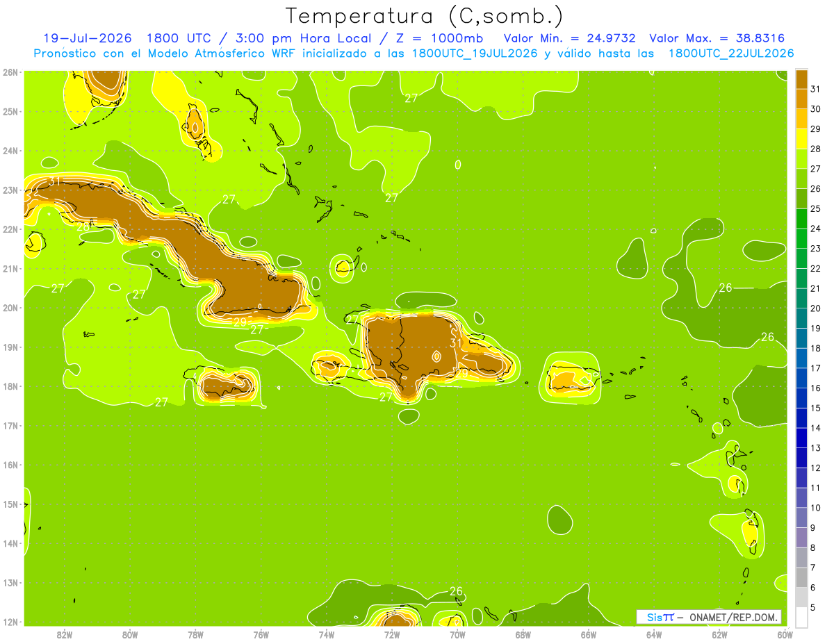Viewport: 834px width, 644px height.
Task: Click the "Temperatura (C,somb.)" map title
Action: [424, 16]
